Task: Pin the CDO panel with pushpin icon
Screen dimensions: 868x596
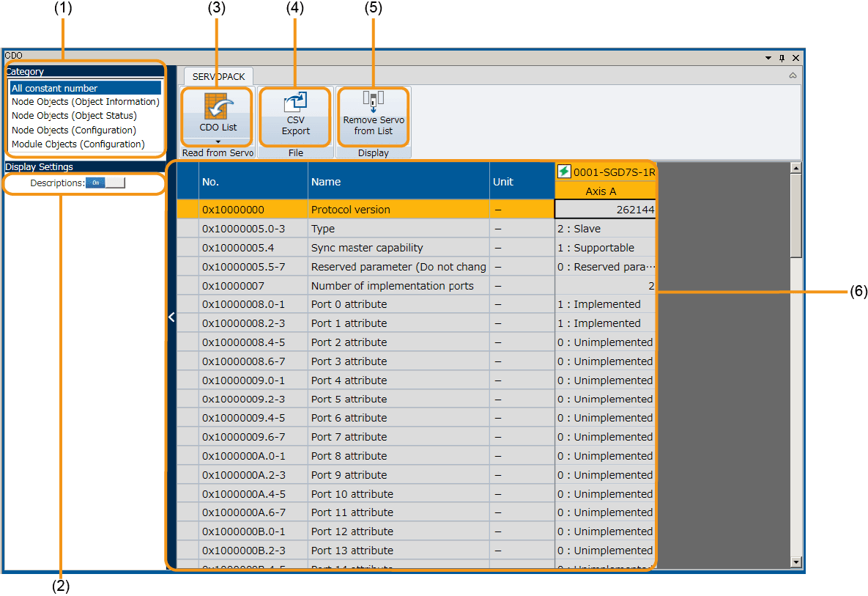Action: click(x=782, y=57)
